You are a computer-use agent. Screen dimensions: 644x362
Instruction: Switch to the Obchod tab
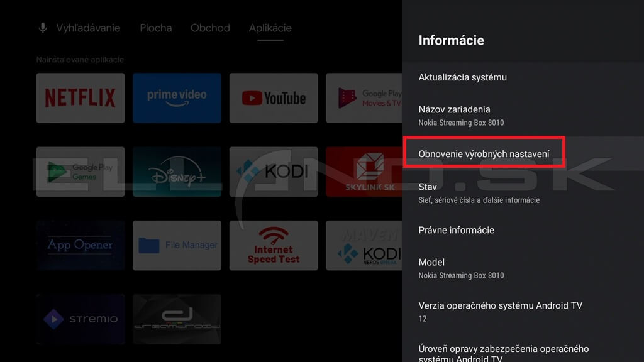210,28
